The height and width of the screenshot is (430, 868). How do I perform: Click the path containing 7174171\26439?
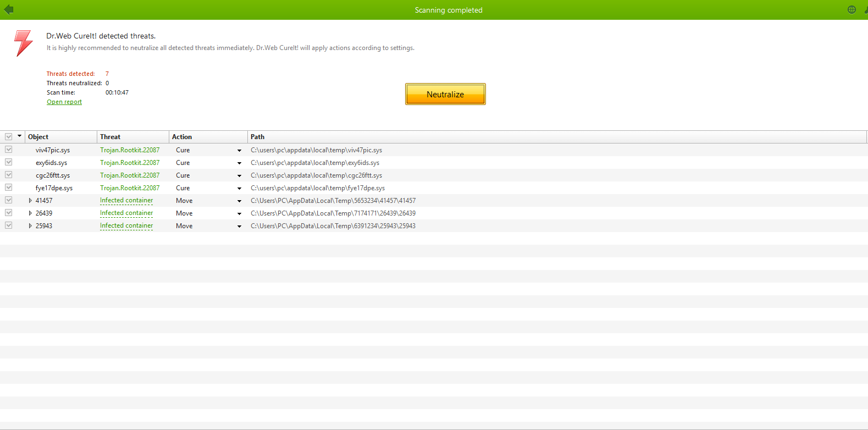pyautogui.click(x=333, y=213)
